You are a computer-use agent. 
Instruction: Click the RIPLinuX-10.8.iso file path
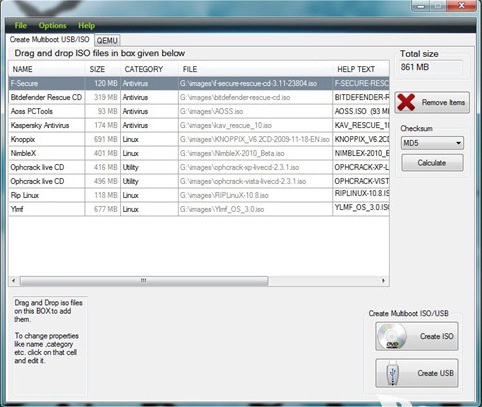pos(255,195)
